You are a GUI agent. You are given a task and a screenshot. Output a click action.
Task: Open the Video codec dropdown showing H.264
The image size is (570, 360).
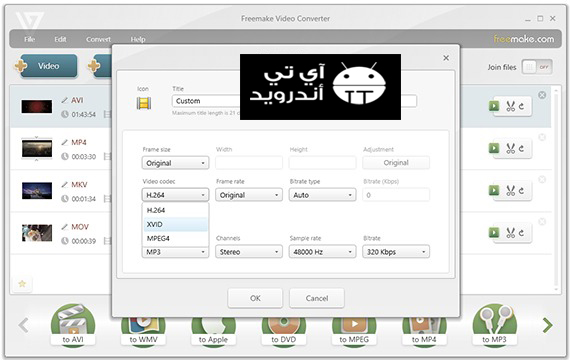[175, 195]
